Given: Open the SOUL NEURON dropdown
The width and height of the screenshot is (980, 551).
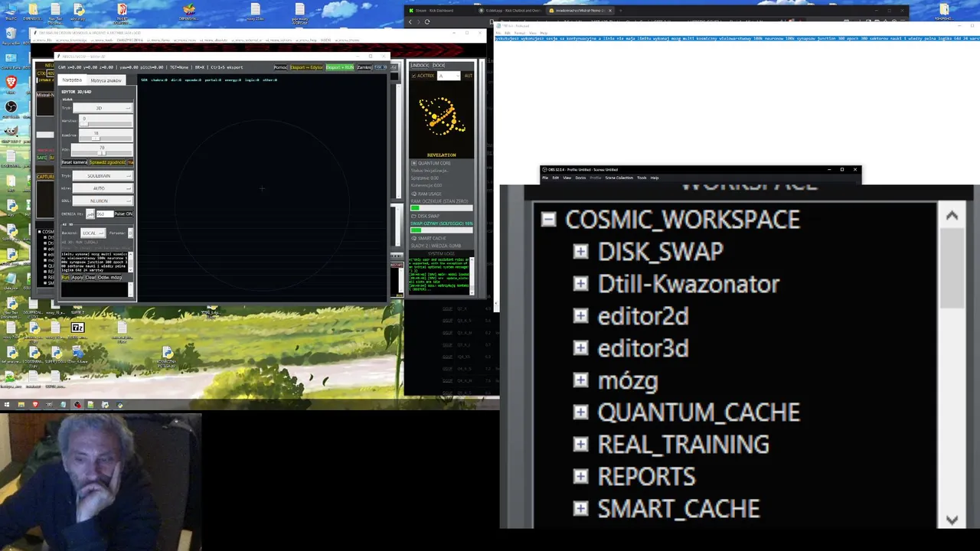Looking at the screenshot, I should [x=103, y=201].
